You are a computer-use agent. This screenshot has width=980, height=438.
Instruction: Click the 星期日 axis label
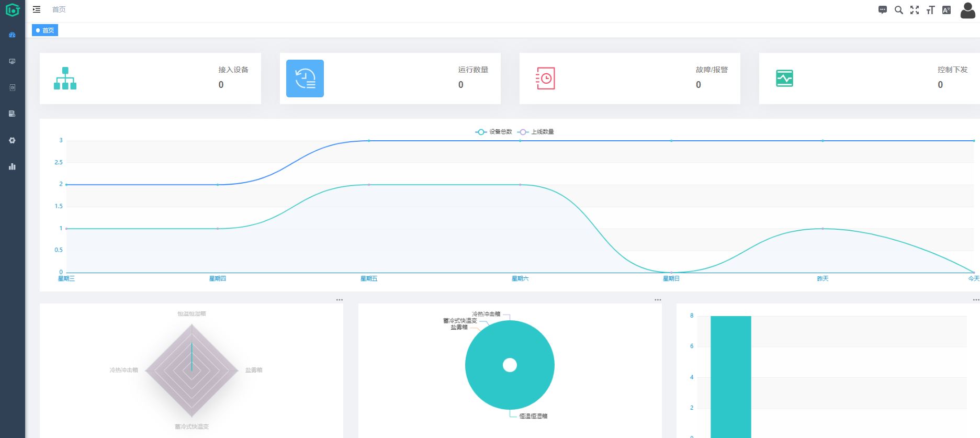671,278
